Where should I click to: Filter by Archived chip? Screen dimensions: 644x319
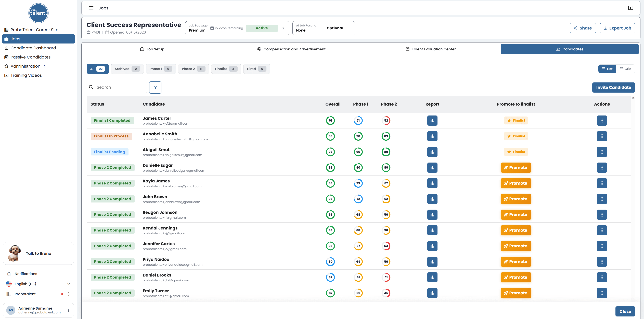pos(127,69)
